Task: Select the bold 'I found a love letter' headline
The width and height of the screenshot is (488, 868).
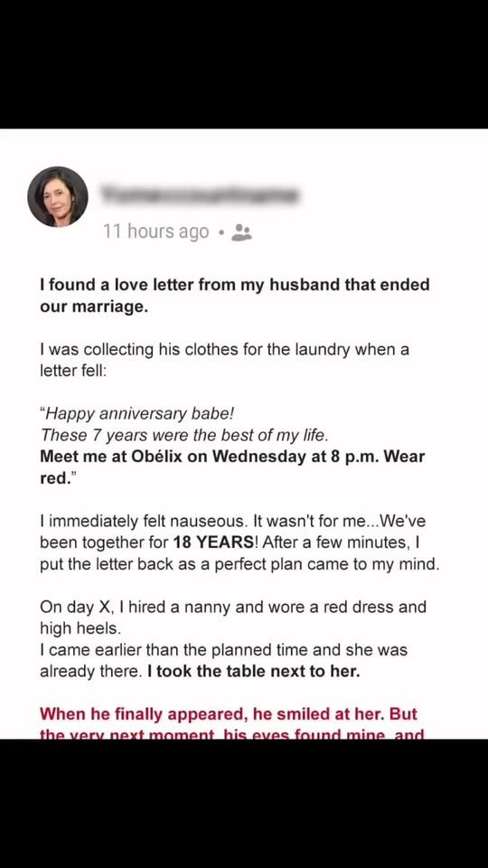Action: (x=235, y=285)
